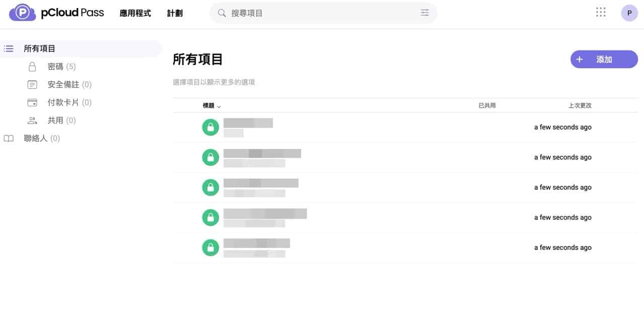Screen dimensions: 644x317
Task: Open search filter options icon
Action: tap(425, 13)
